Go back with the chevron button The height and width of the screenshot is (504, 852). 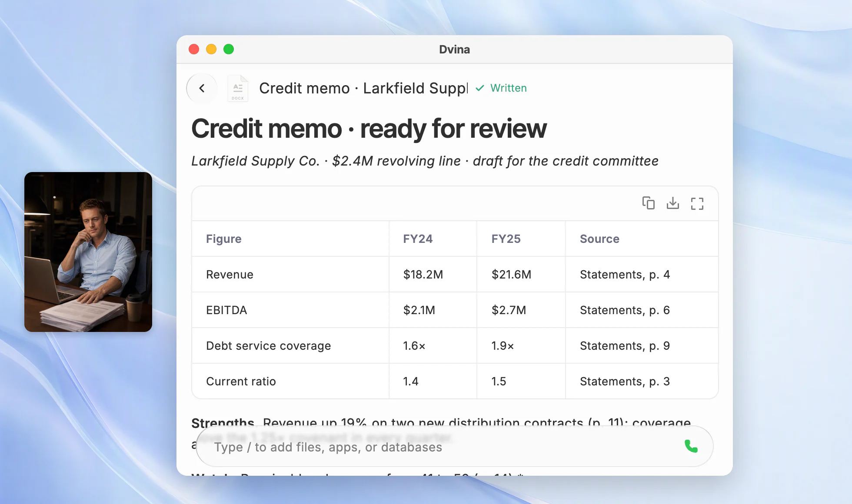(202, 88)
